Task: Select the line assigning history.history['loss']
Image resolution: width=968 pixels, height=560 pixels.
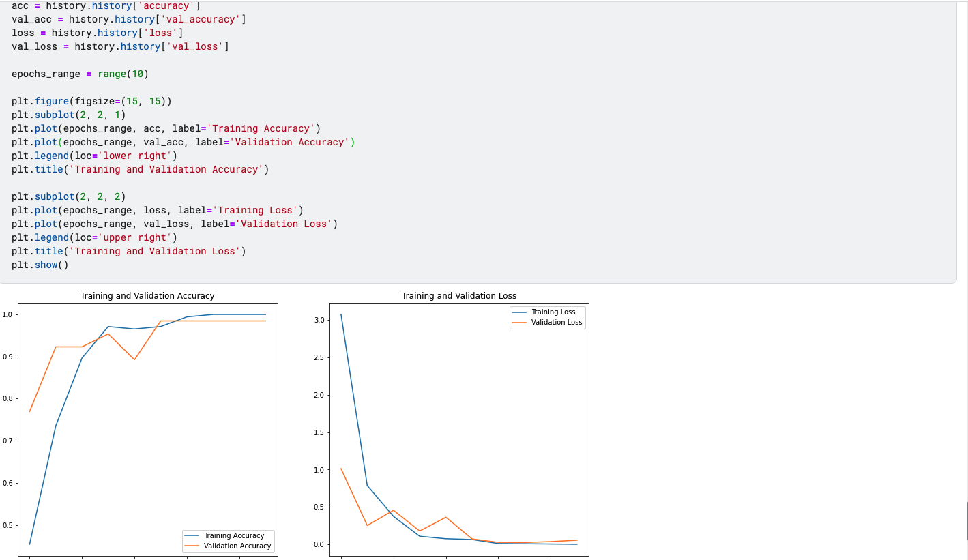Action: [x=97, y=33]
